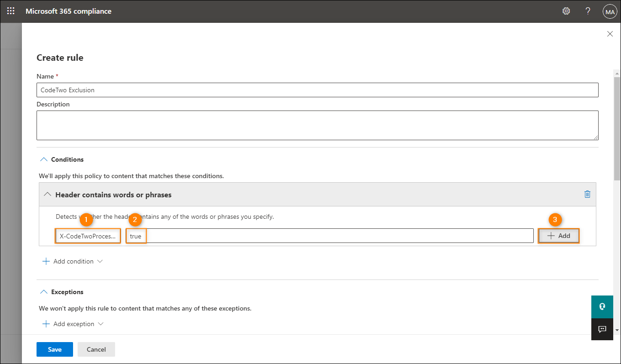The image size is (621, 364).
Task: Click the Create rule heading
Action: click(60, 58)
